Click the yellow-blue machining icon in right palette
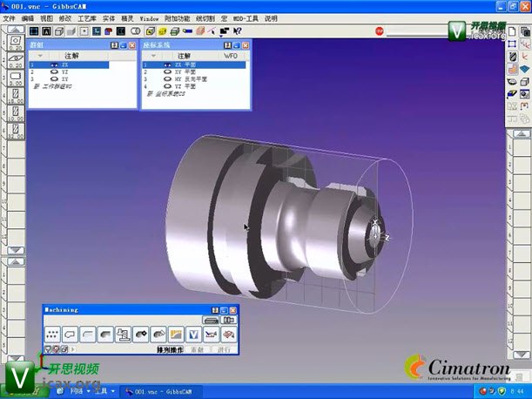 pyautogui.click(x=512, y=94)
